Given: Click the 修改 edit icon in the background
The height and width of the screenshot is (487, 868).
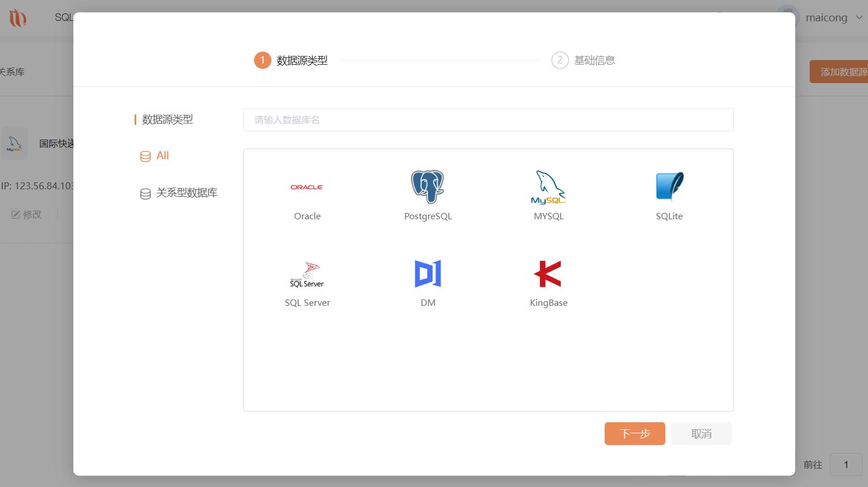Looking at the screenshot, I should (16, 215).
